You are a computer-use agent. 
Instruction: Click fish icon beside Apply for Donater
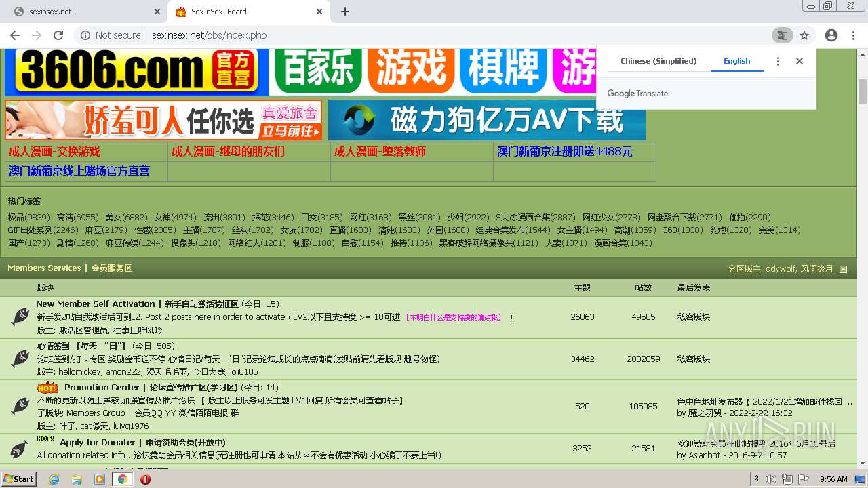(20, 448)
